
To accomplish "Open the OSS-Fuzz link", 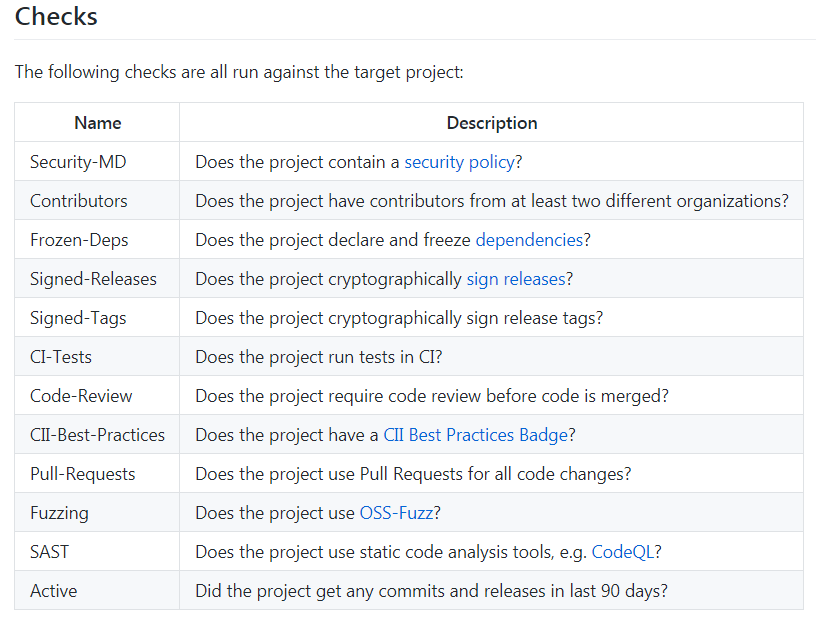I will tap(397, 513).
